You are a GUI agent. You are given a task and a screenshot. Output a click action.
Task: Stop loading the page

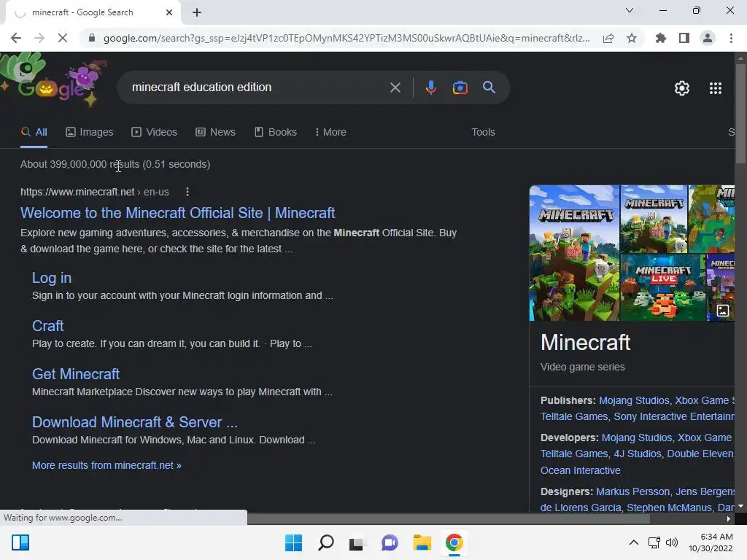point(63,38)
